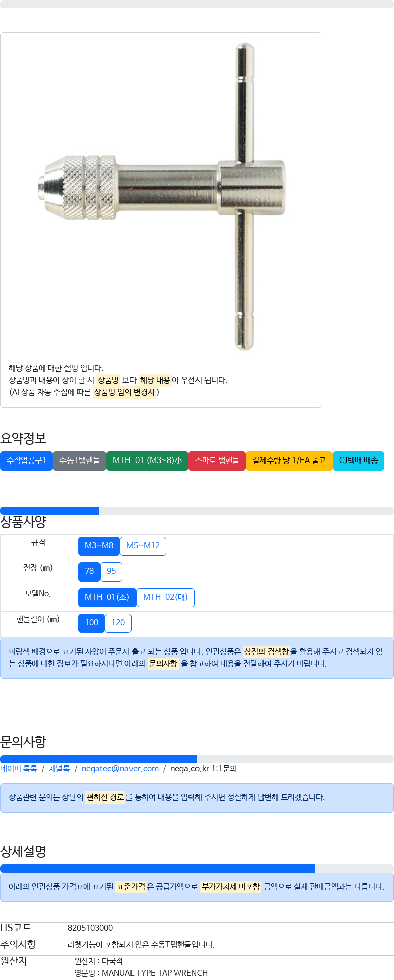
Task: Open the 채널톡 inquiry link
Action: click(x=59, y=769)
